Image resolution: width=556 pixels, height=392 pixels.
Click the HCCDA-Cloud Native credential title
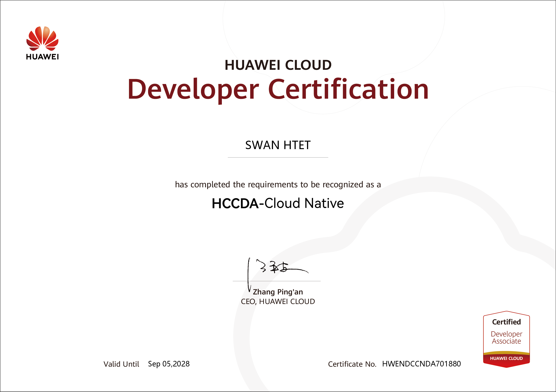point(277,204)
